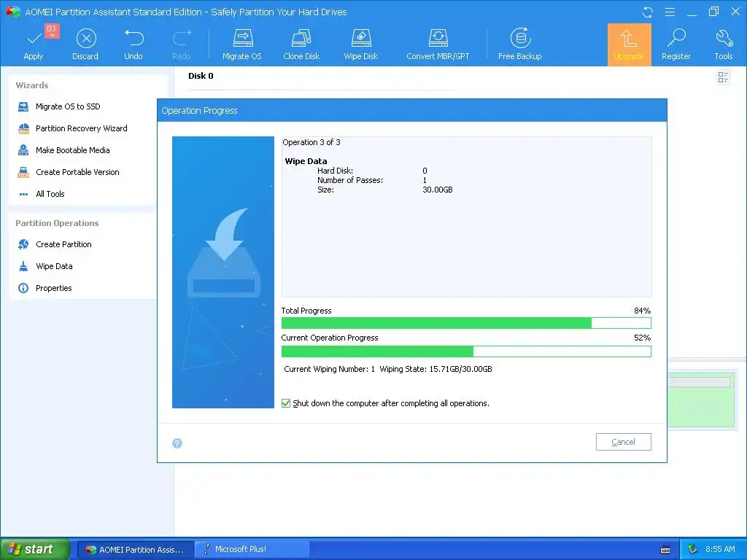The image size is (747, 560).
Task: Click the system tray network icon
Action: 693,550
